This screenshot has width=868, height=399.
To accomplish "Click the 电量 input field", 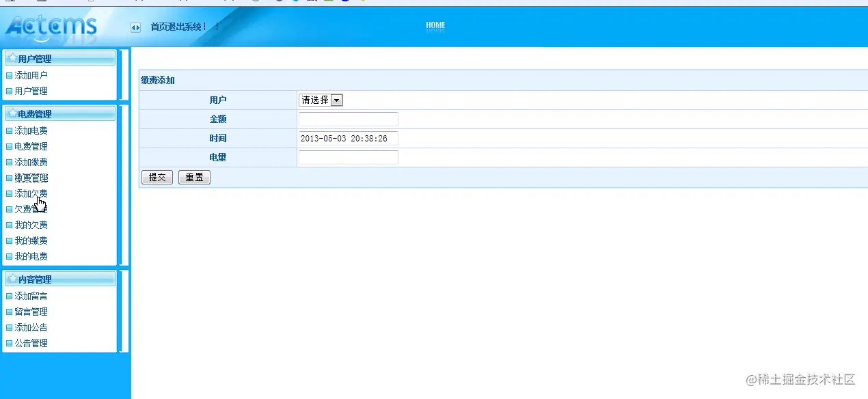I will [x=347, y=157].
